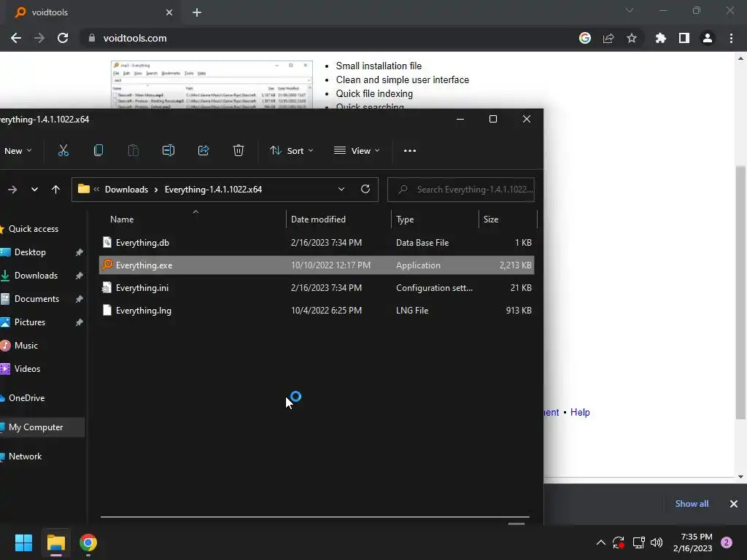
Task: Click the Help link on webpage
Action: (580, 413)
